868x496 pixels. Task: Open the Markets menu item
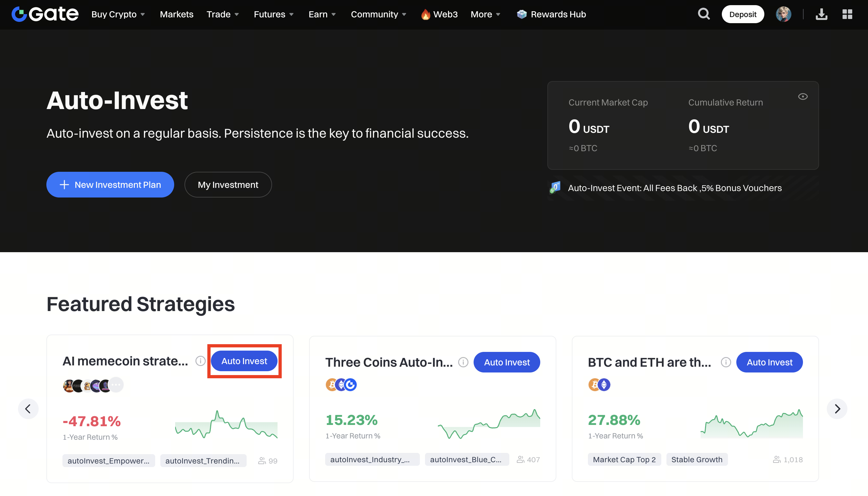click(x=177, y=14)
